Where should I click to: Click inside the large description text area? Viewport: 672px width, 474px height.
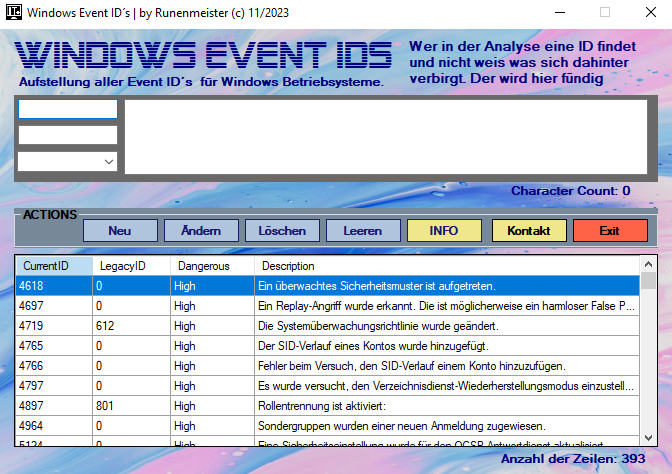click(x=385, y=136)
